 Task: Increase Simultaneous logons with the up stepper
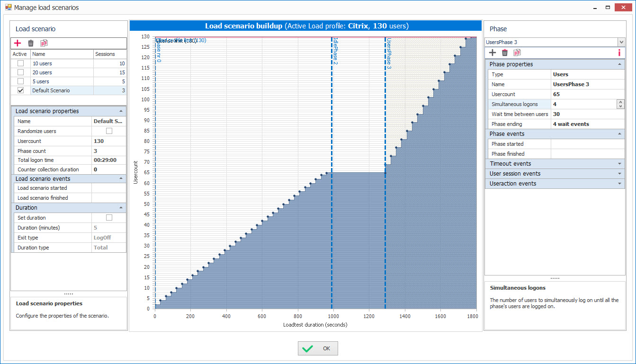(x=620, y=102)
